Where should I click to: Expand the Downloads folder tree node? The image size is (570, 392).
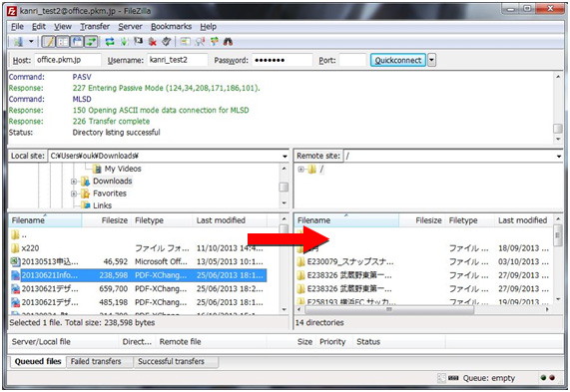click(74, 182)
